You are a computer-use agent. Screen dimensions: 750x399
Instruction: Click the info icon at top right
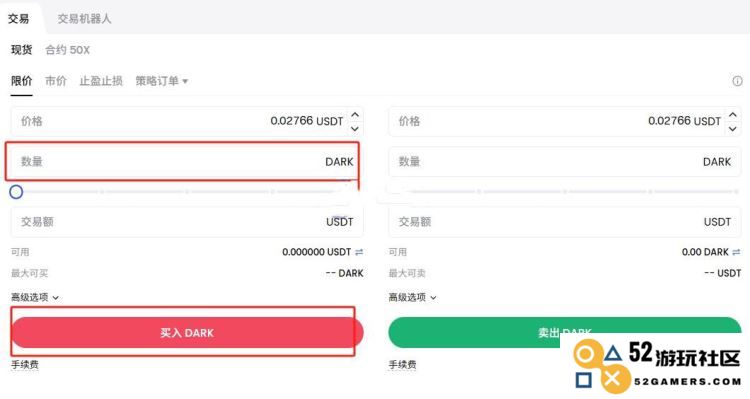click(737, 81)
